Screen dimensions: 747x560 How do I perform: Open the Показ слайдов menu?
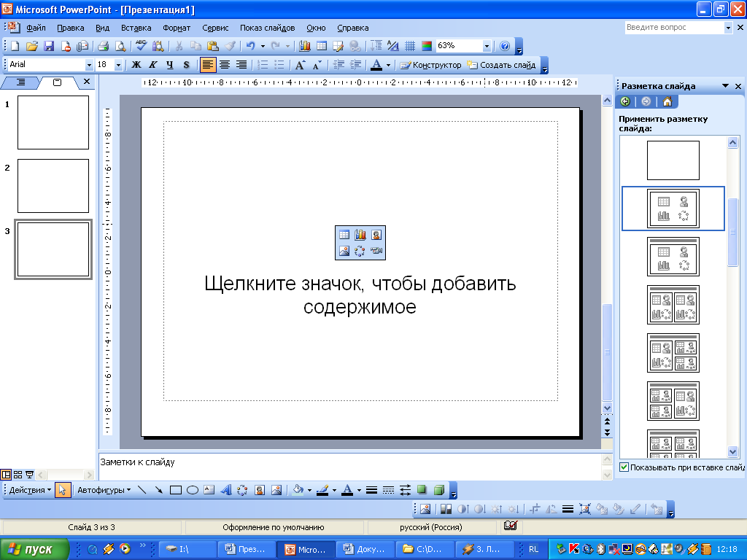(x=267, y=28)
